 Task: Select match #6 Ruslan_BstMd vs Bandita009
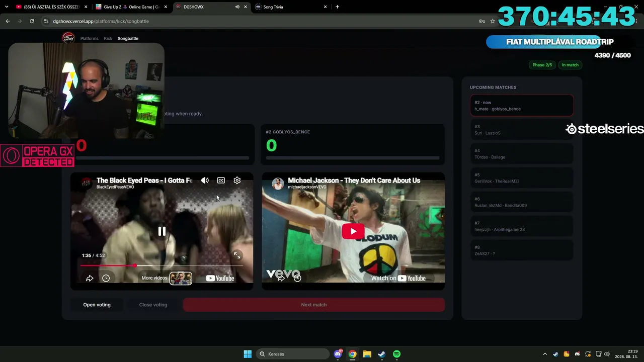[522, 202]
